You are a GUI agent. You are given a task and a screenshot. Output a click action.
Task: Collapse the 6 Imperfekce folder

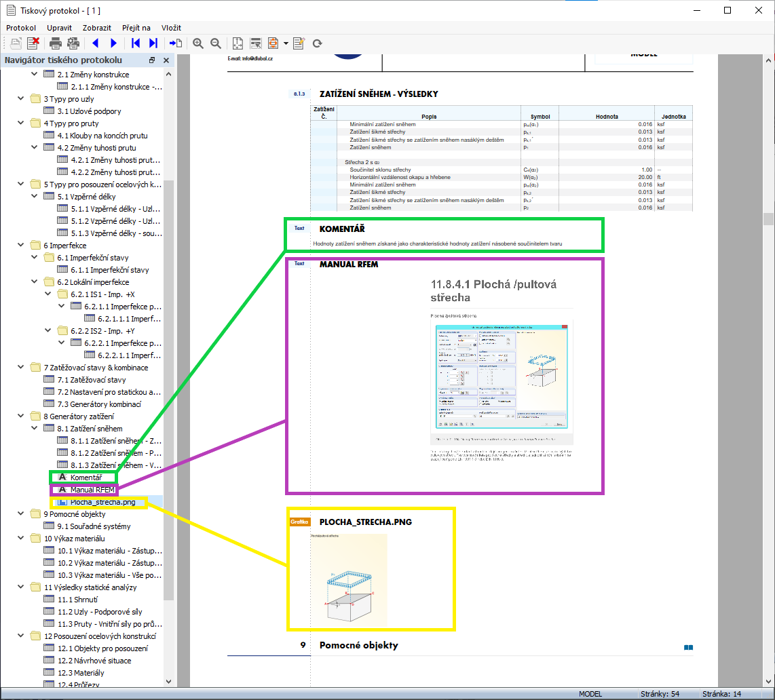(x=21, y=245)
